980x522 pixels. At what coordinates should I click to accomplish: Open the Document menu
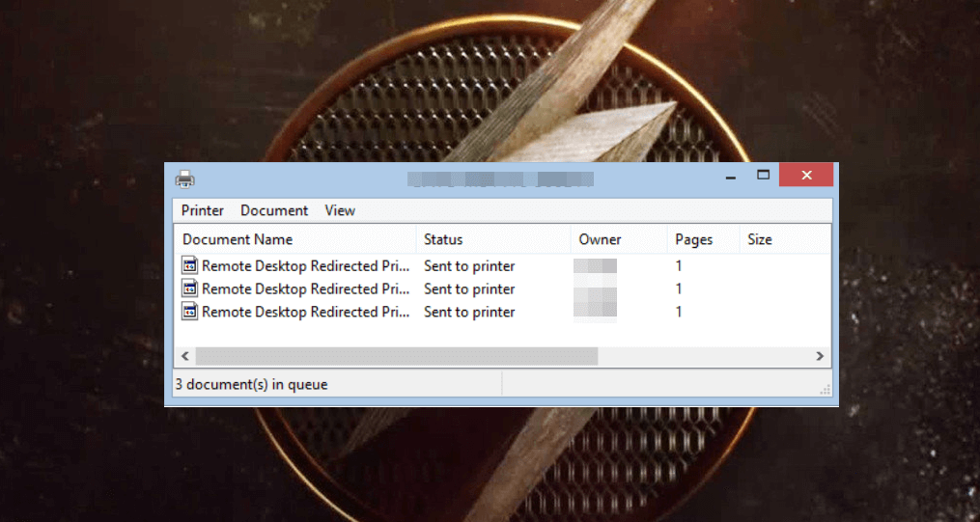(x=274, y=210)
